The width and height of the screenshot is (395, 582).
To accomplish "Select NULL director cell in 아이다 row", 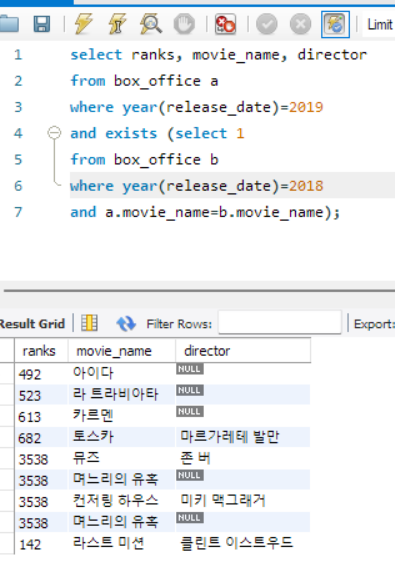I will tap(243, 373).
